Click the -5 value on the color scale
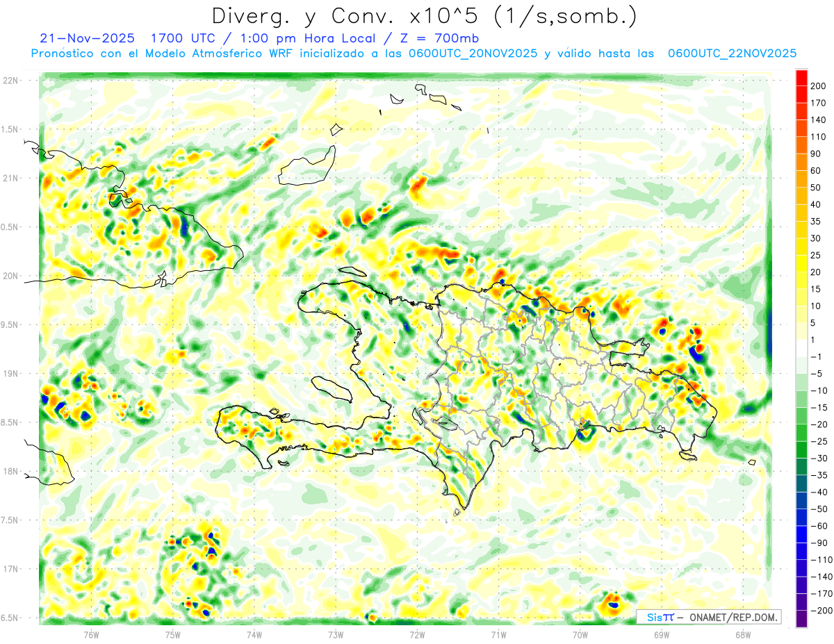The image size is (834, 644). pos(817,373)
